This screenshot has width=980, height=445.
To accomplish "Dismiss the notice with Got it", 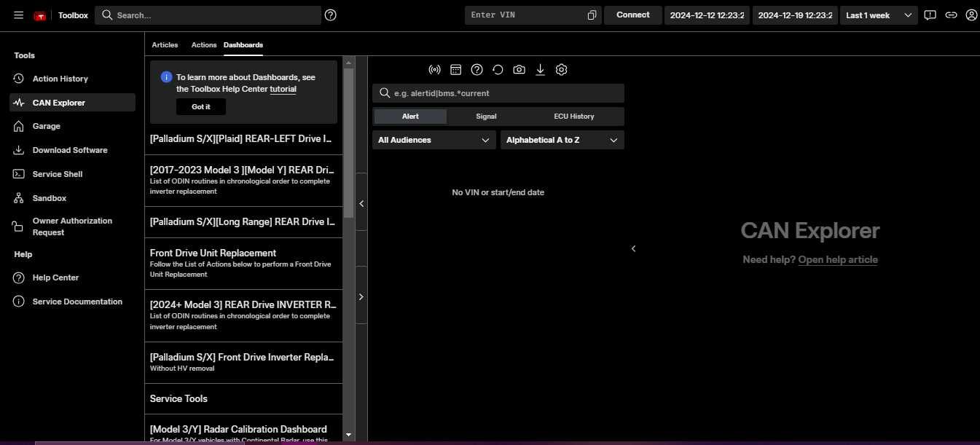I will click(201, 106).
